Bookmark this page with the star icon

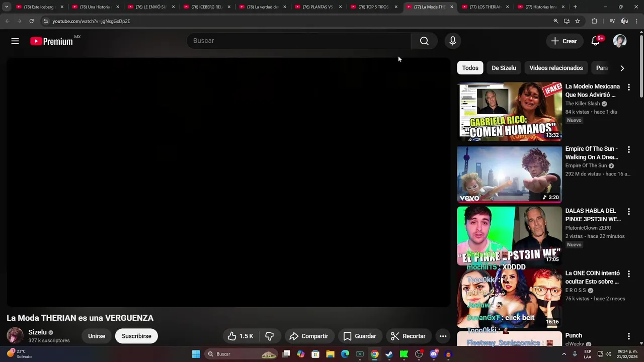578,21
